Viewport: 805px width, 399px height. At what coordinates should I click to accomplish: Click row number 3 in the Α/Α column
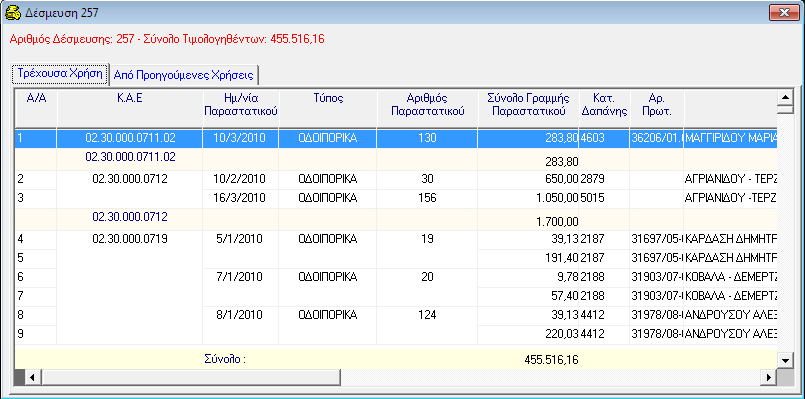tap(21, 198)
